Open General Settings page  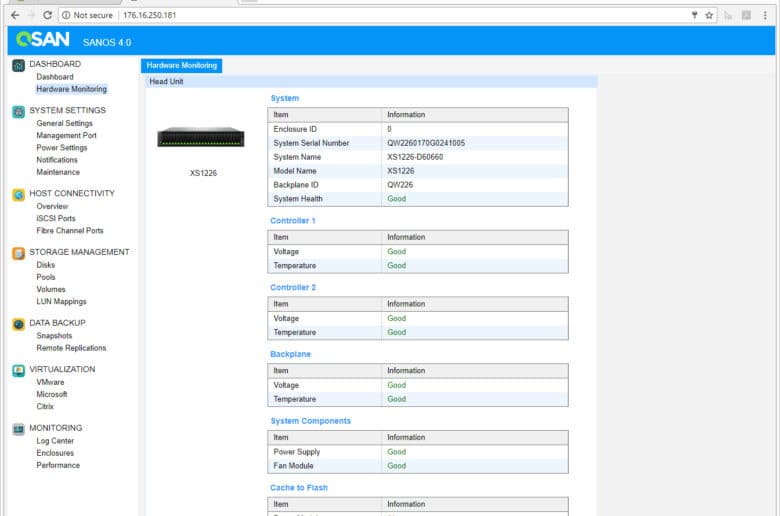pyautogui.click(x=64, y=123)
